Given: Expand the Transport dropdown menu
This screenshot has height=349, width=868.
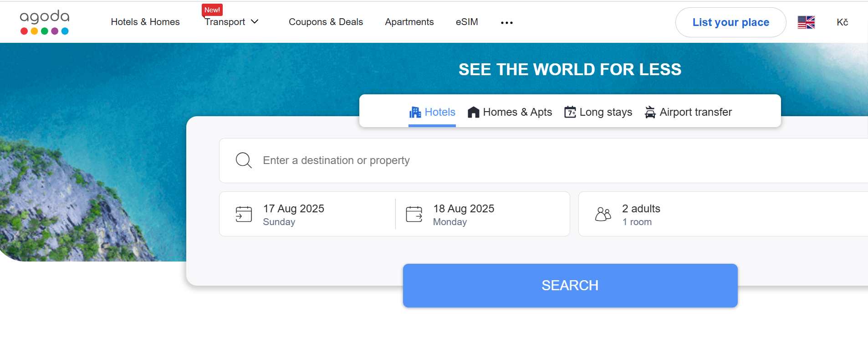Looking at the screenshot, I should (231, 22).
